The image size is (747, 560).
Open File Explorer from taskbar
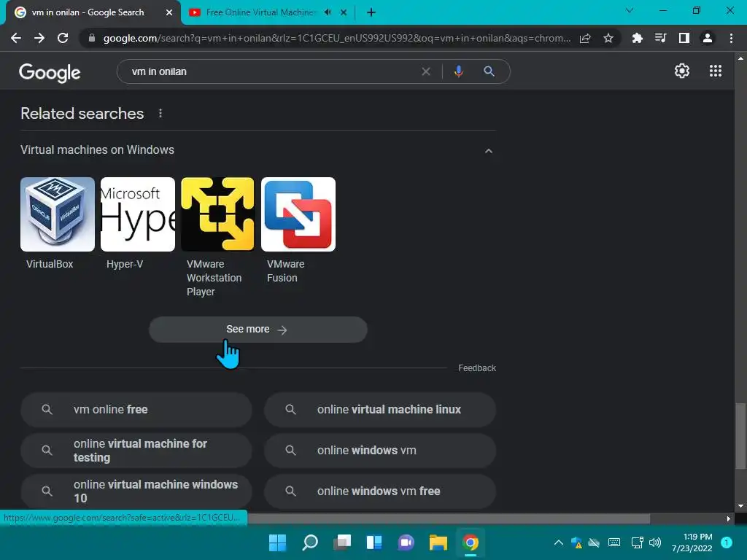coord(438,542)
